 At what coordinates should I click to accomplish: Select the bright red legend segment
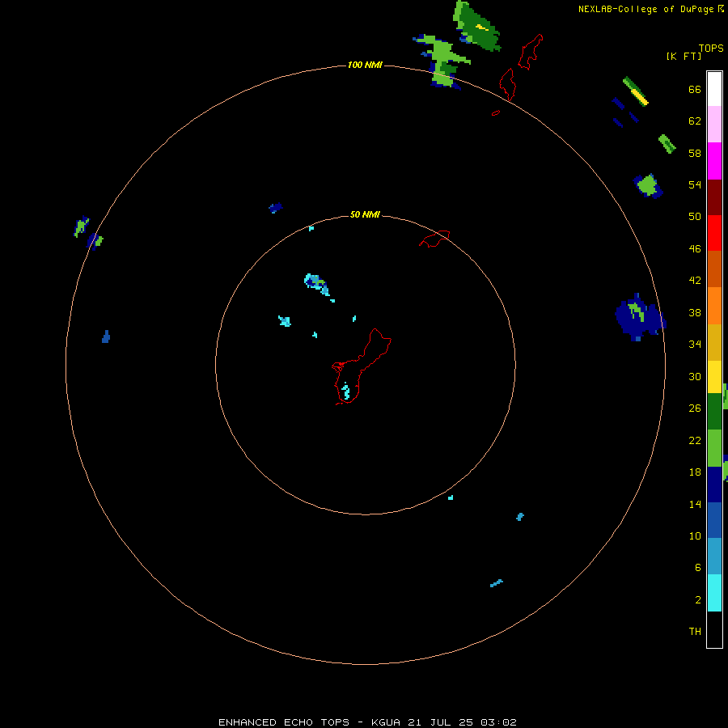click(x=714, y=233)
